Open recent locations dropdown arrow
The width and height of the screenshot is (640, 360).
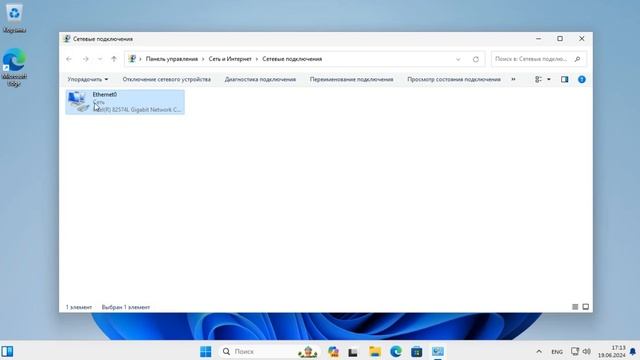click(x=100, y=59)
